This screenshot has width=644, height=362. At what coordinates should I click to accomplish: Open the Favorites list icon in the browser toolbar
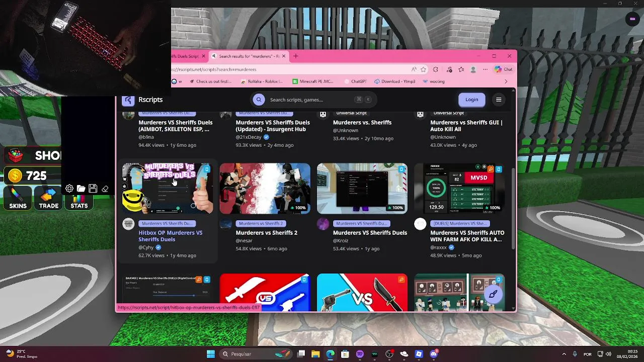tap(461, 69)
